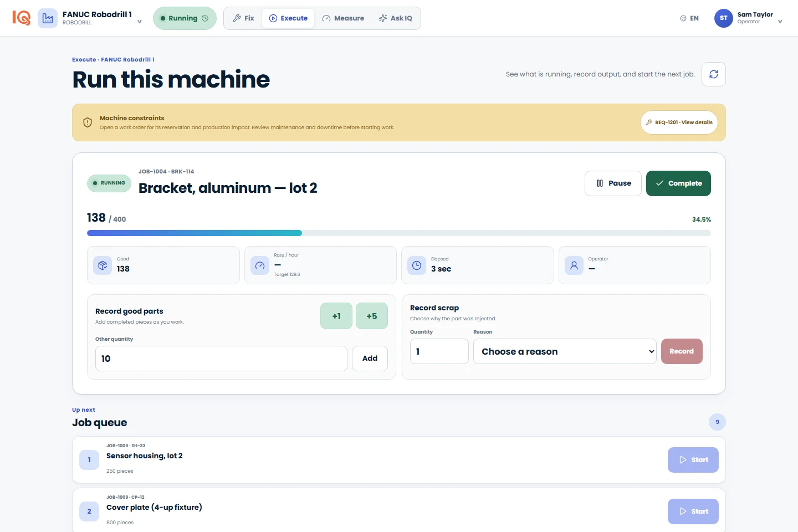
Task: Pause the running job
Action: click(x=613, y=183)
